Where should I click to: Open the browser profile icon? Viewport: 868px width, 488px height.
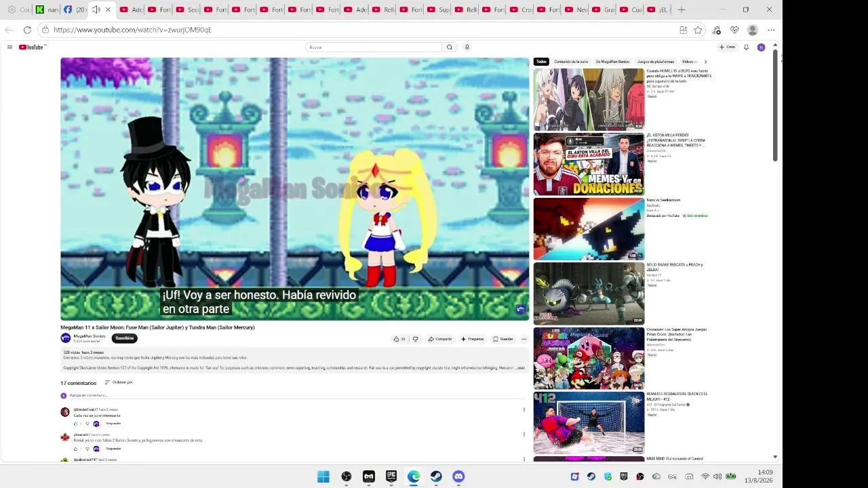tap(752, 30)
